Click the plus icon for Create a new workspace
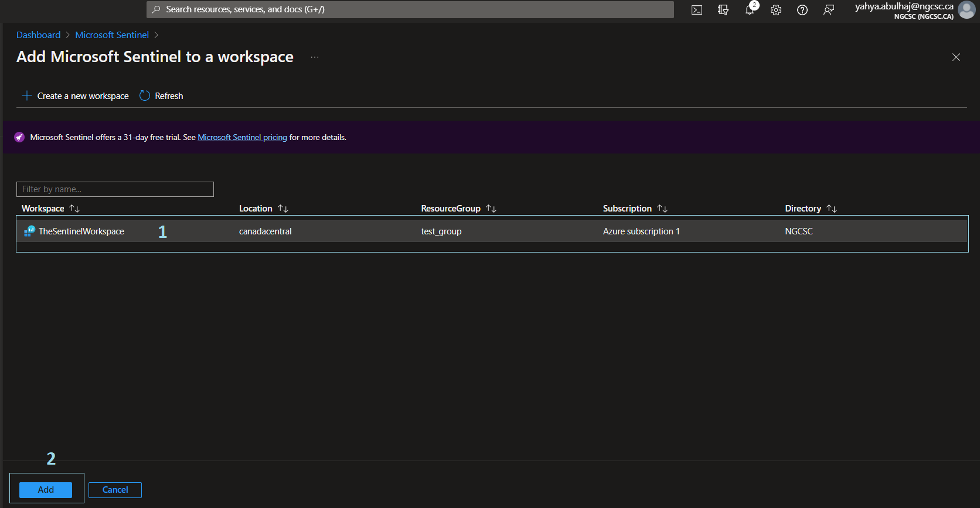Screen dimensions: 980x508 click(x=26, y=96)
